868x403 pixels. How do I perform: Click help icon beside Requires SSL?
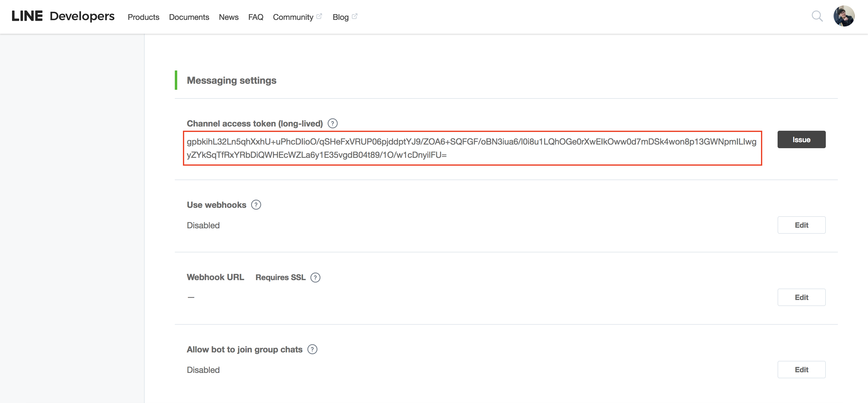point(315,277)
